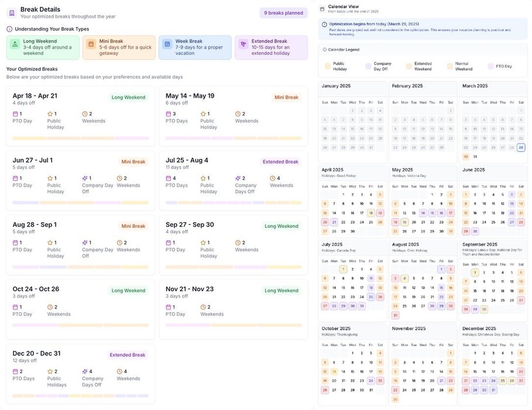Click the Public Holiday legend swatch
The height and width of the screenshot is (410, 532).
(327, 66)
